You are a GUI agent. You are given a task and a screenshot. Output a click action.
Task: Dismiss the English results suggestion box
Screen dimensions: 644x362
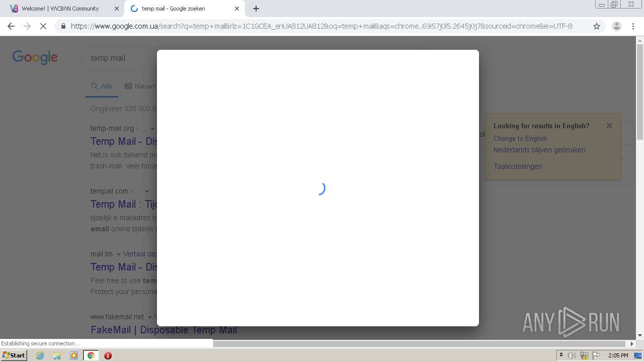(609, 126)
